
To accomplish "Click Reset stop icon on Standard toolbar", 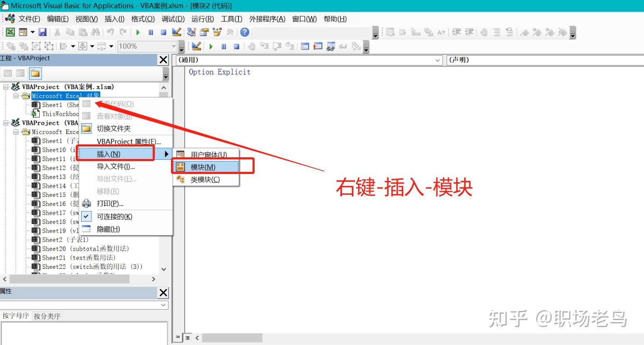I will click(x=163, y=32).
